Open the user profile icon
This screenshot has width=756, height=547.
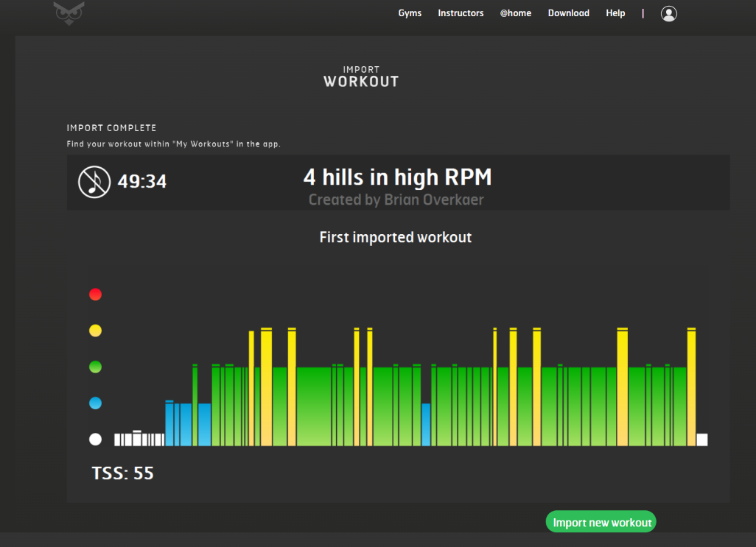click(668, 13)
